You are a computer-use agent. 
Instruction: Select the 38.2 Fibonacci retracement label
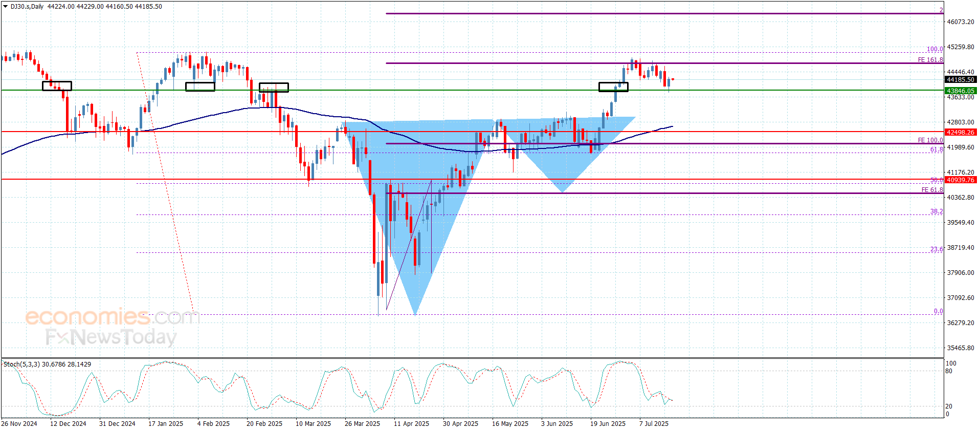pos(937,211)
